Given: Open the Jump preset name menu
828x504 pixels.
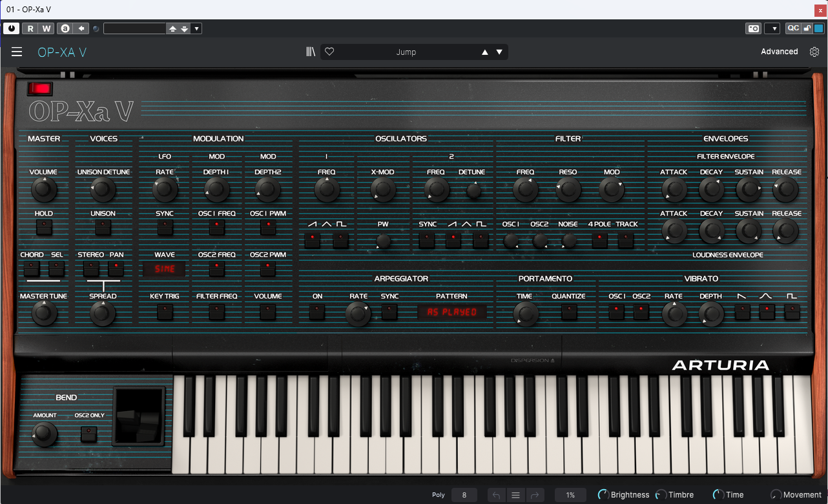Looking at the screenshot, I should point(406,52).
